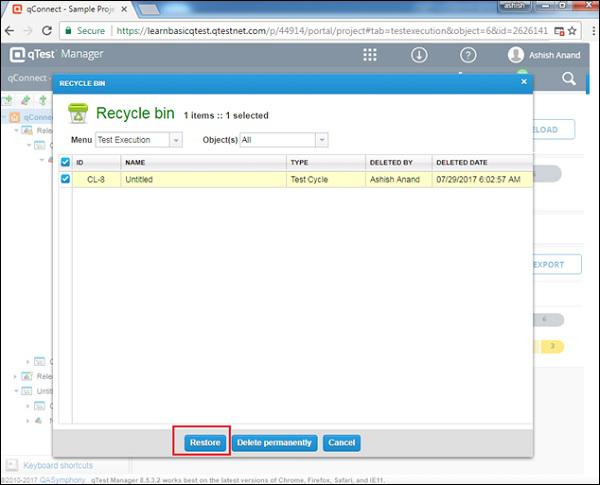Screen dimensions: 600x485
Task: Click the browser address bar URL
Action: tap(332, 31)
